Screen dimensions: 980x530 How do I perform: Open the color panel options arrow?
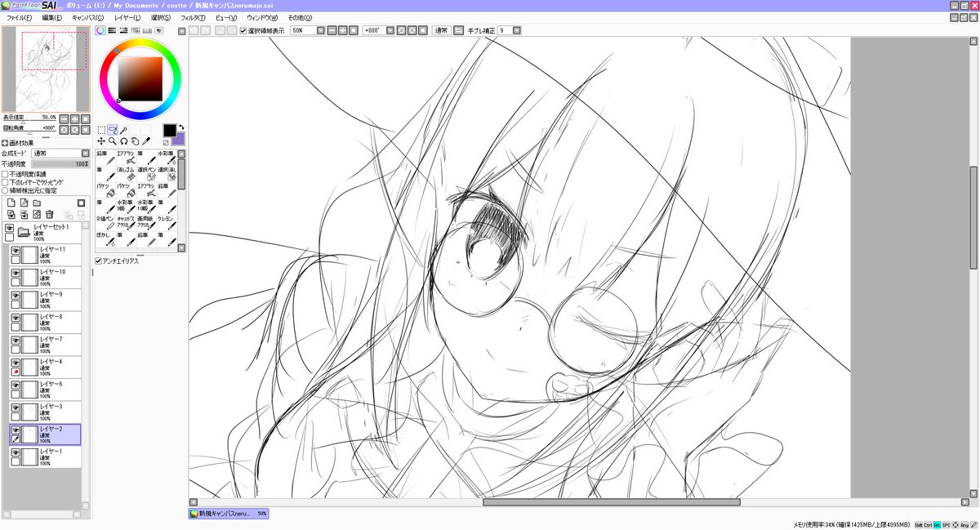(181, 31)
